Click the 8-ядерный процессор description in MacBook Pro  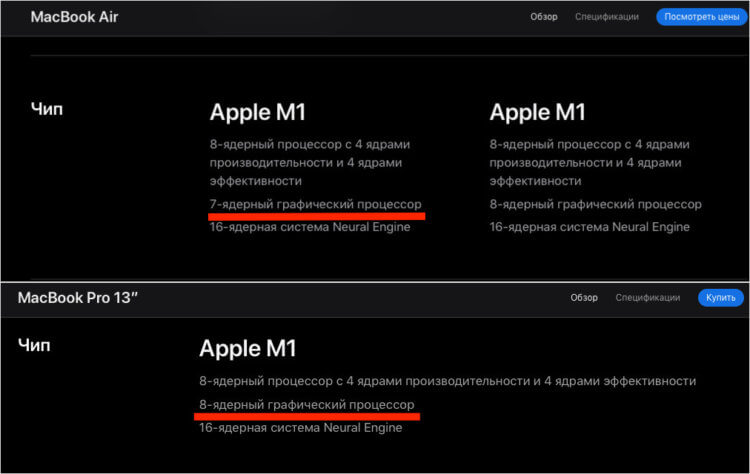pos(448,381)
